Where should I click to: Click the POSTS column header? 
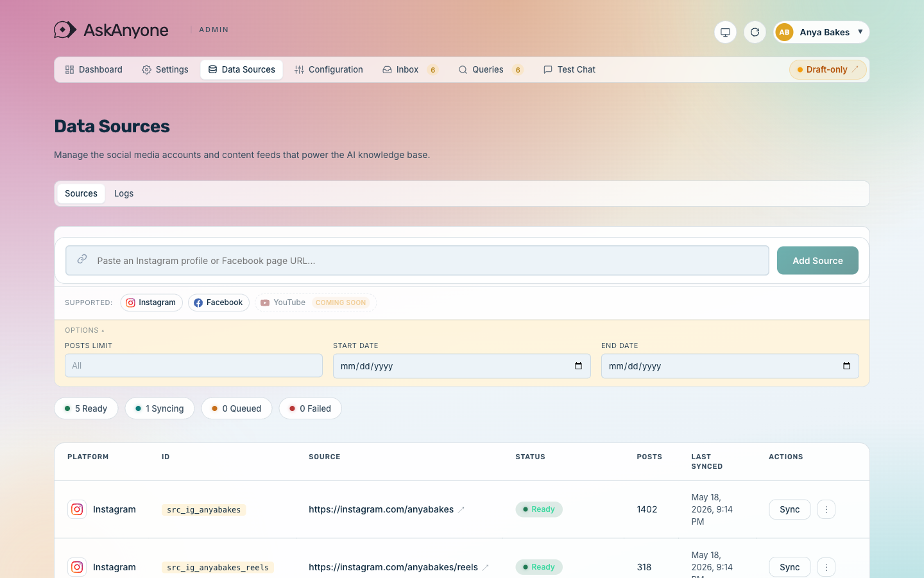pos(649,457)
